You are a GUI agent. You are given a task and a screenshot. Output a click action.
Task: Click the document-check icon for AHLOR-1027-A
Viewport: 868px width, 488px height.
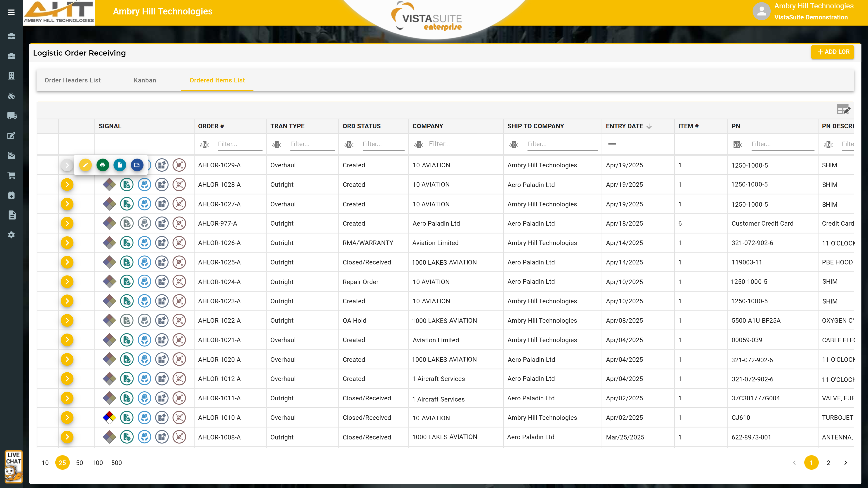[127, 204]
